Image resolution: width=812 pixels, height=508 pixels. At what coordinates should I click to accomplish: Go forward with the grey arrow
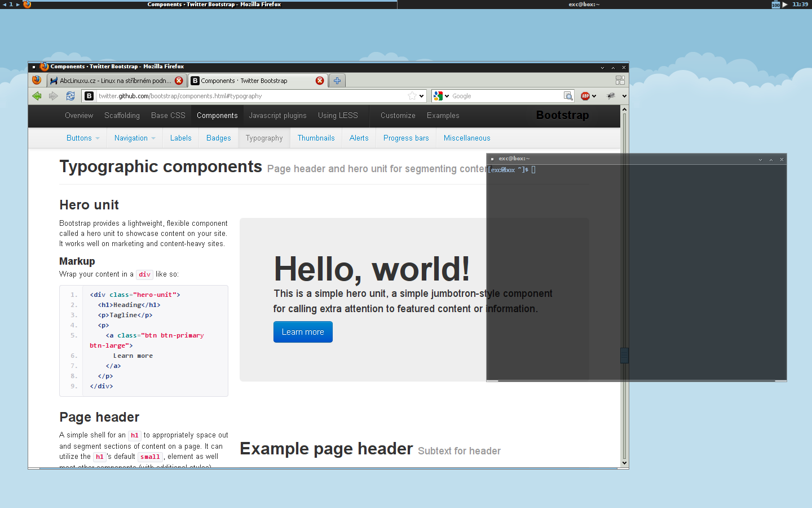click(54, 96)
